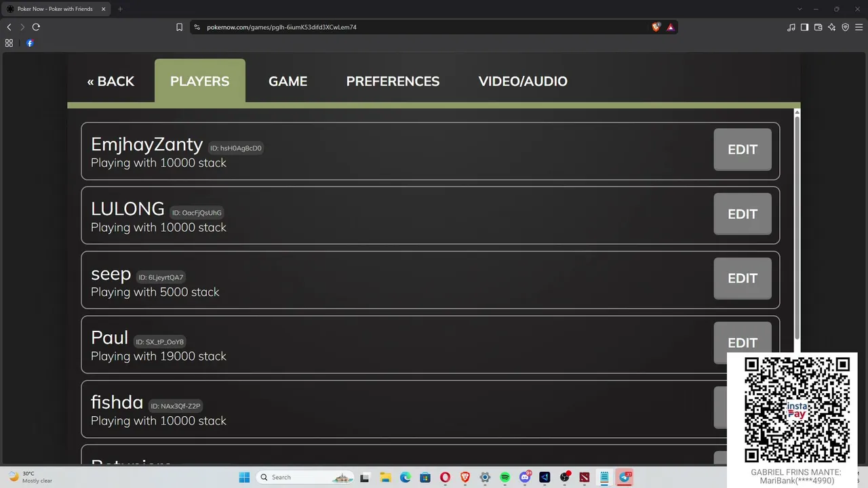Open Leo AI sparkle icon
The height and width of the screenshot is (488, 868).
click(x=831, y=27)
